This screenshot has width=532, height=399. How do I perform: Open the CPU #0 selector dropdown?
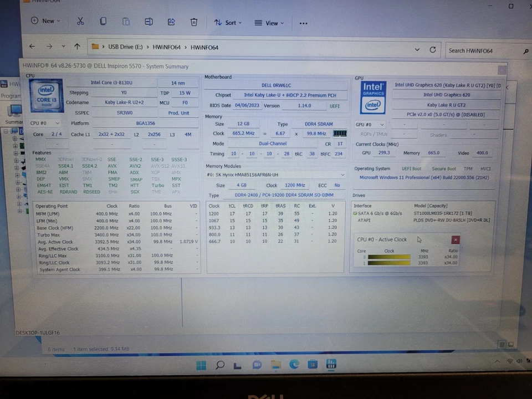[x=44, y=123]
